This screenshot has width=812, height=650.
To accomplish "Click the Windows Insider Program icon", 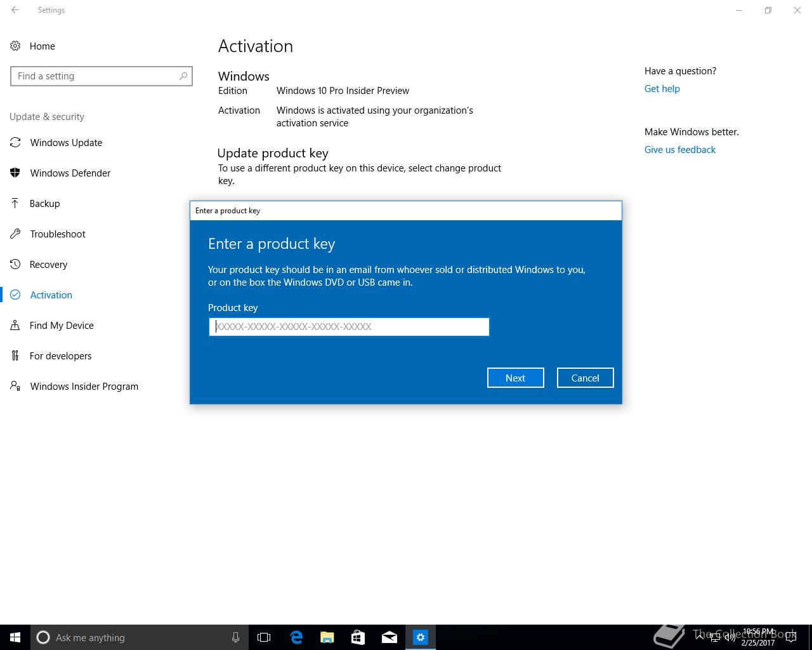I will coord(15,386).
